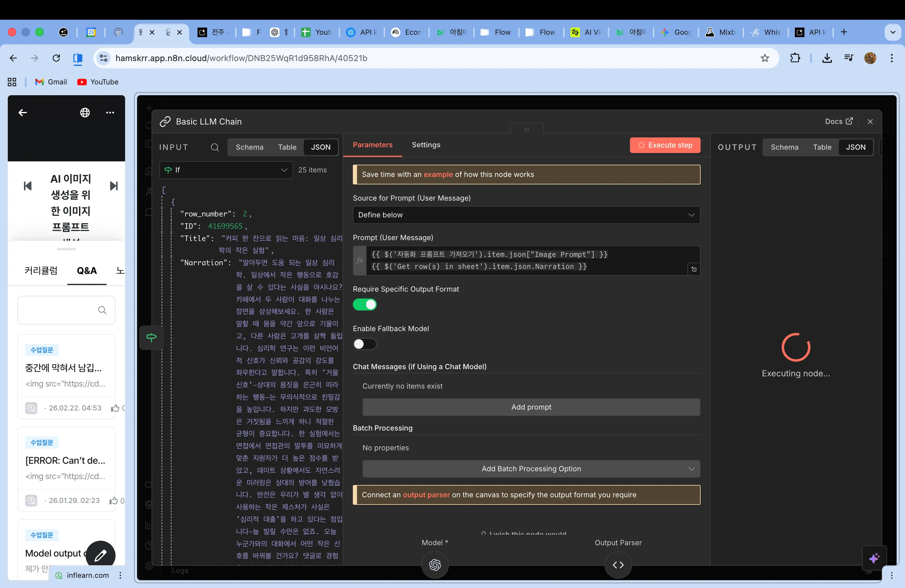Screen dimensions: 905x588
Task: Open the Docs external link
Action: (x=839, y=121)
